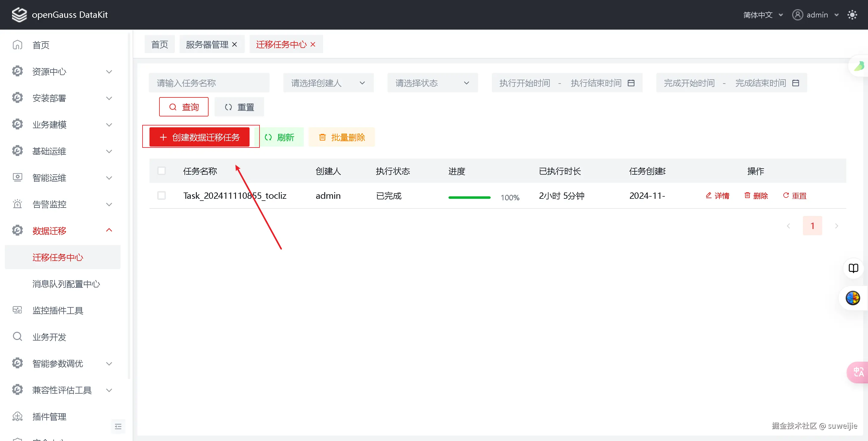Switch to the 首页 tab
Viewport: 868px width, 441px height.
pyautogui.click(x=159, y=45)
